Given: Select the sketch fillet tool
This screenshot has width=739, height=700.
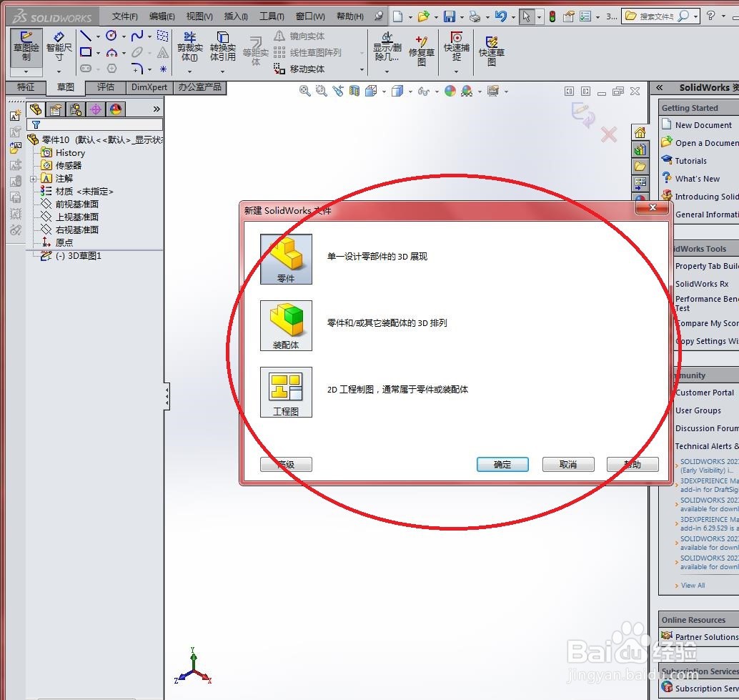Looking at the screenshot, I should click(x=137, y=69).
